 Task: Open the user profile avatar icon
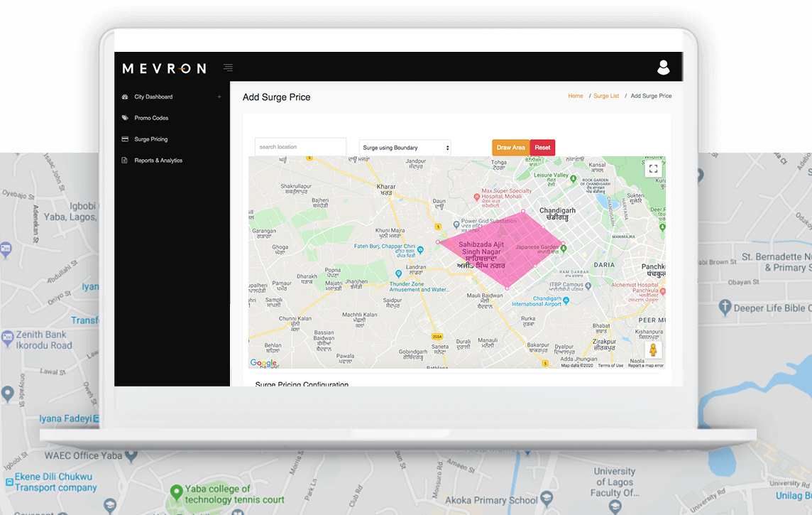664,67
